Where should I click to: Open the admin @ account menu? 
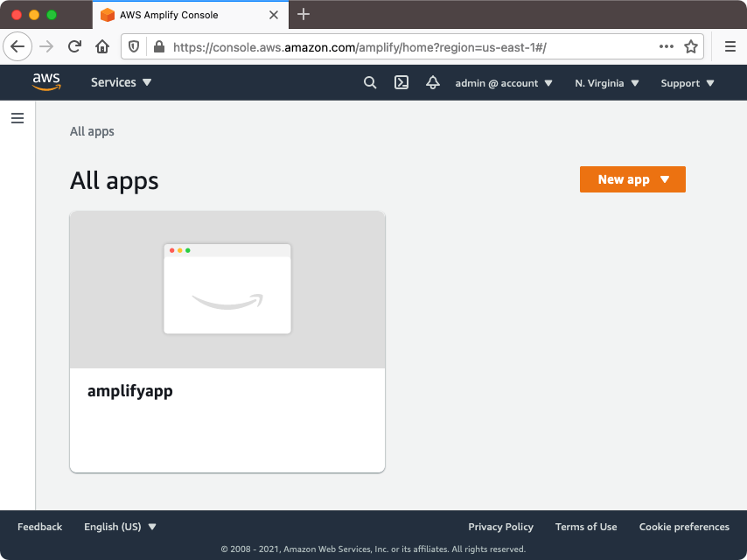click(504, 83)
